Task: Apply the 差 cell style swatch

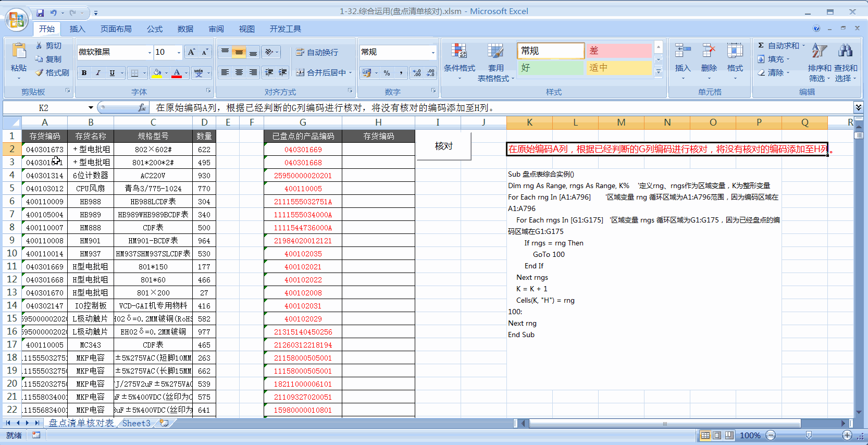Action: pyautogui.click(x=619, y=51)
